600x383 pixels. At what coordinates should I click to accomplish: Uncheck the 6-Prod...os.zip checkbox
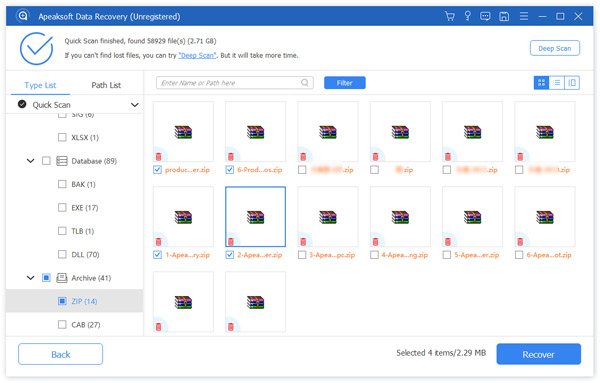coord(230,169)
